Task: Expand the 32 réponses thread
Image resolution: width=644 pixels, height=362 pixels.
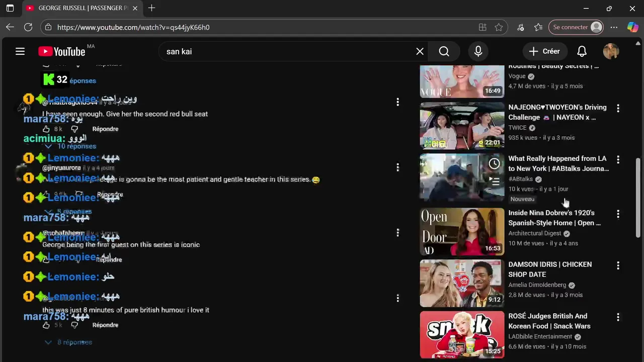Action: click(x=70, y=80)
